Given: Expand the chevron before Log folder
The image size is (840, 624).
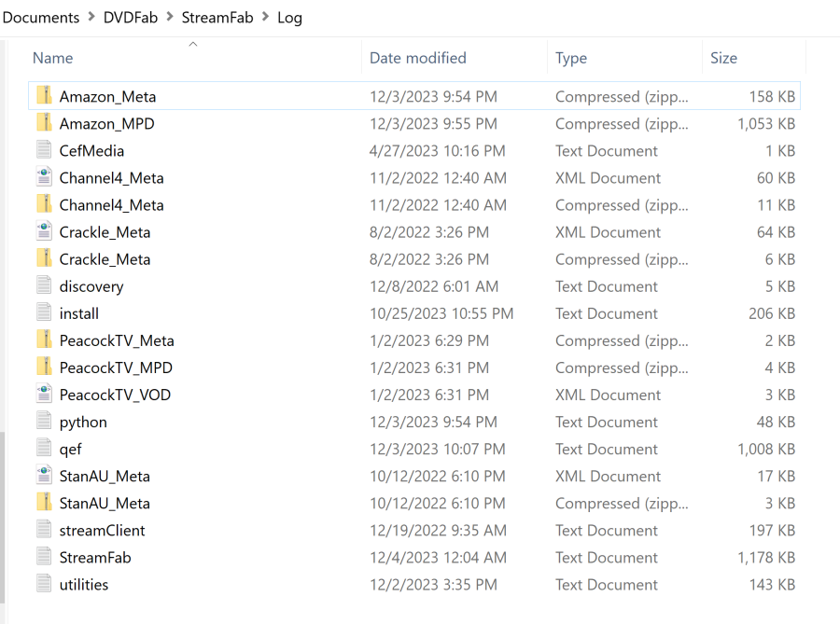Looking at the screenshot, I should pyautogui.click(x=265, y=17).
